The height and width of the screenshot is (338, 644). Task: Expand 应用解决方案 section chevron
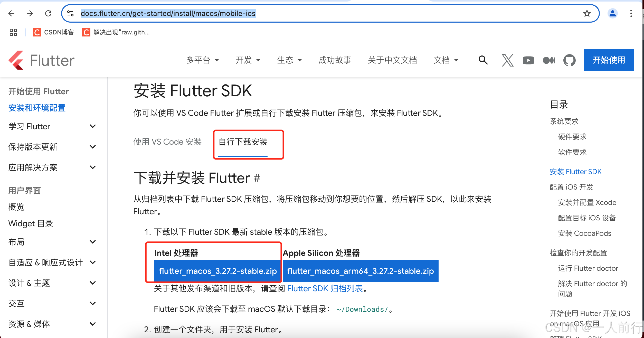pos(93,167)
